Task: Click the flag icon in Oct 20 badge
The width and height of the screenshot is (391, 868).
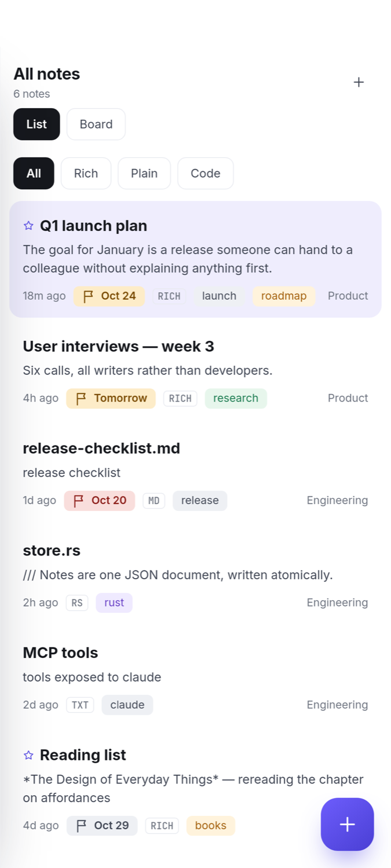Action: click(79, 501)
